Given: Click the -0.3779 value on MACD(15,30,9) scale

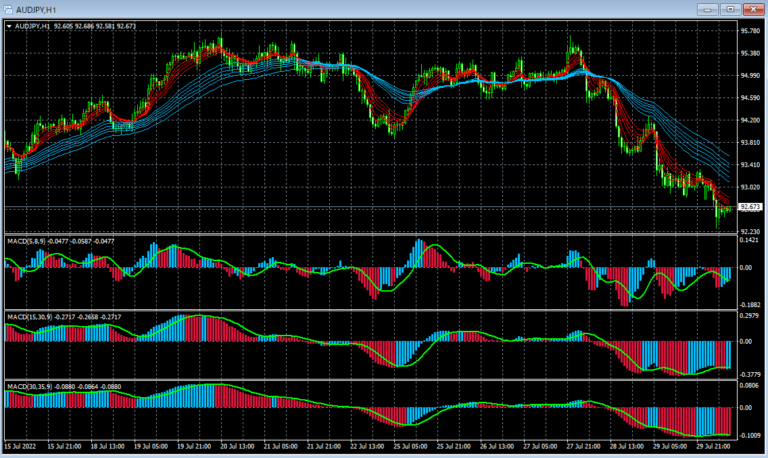Looking at the screenshot, I should pos(750,372).
